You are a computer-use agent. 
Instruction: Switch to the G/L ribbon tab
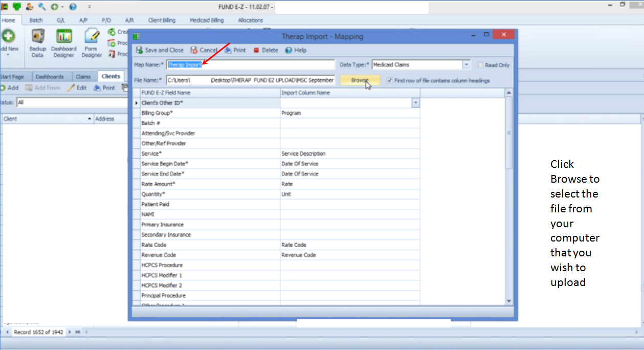pyautogui.click(x=61, y=20)
